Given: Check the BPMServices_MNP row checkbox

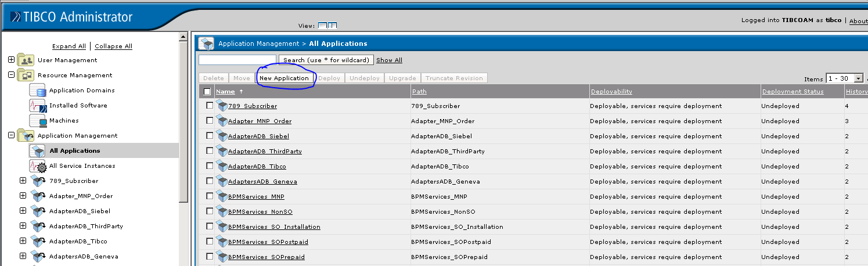Looking at the screenshot, I should click(210, 196).
